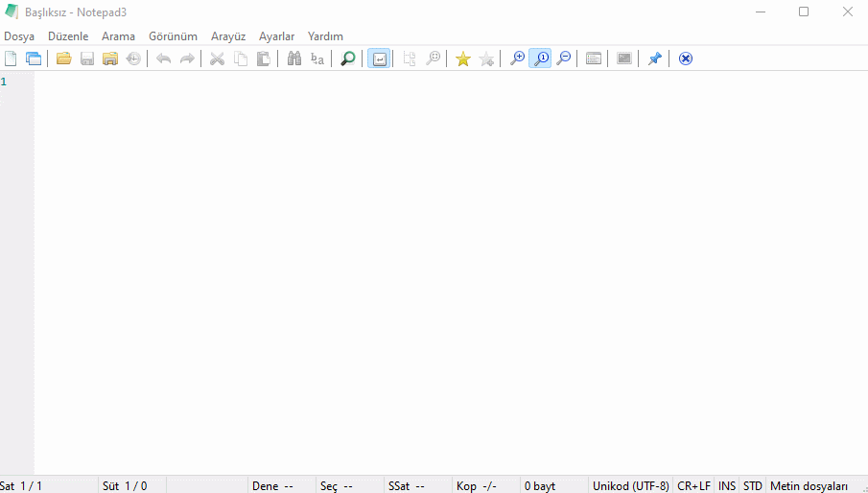The width and height of the screenshot is (868, 493).
Task: Redo action with the right arrow
Action: [187, 59]
